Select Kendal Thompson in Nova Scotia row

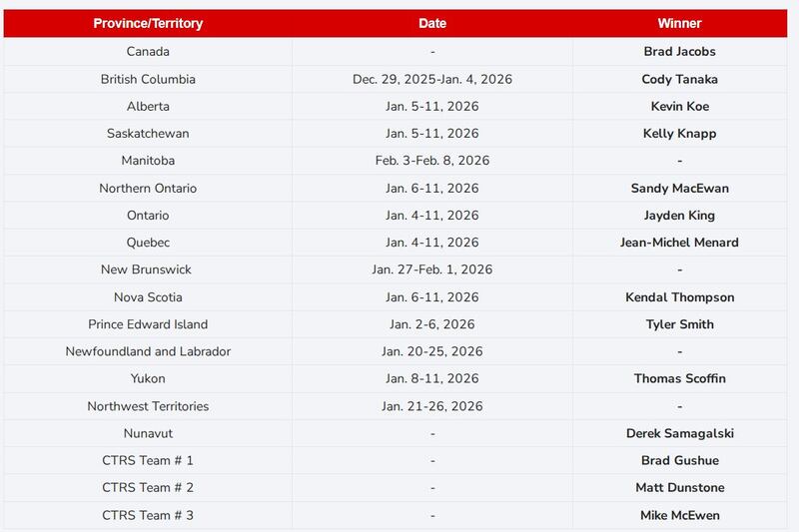tap(679, 296)
